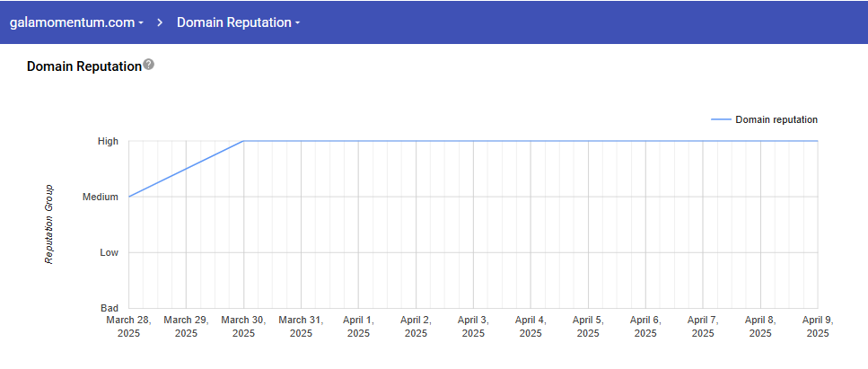Open the galamomentum.com domain dropdown
The image size is (868, 369).
(x=76, y=22)
